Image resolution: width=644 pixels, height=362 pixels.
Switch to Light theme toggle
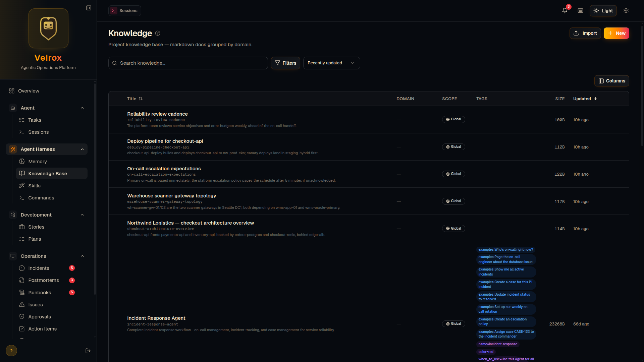pyautogui.click(x=603, y=11)
